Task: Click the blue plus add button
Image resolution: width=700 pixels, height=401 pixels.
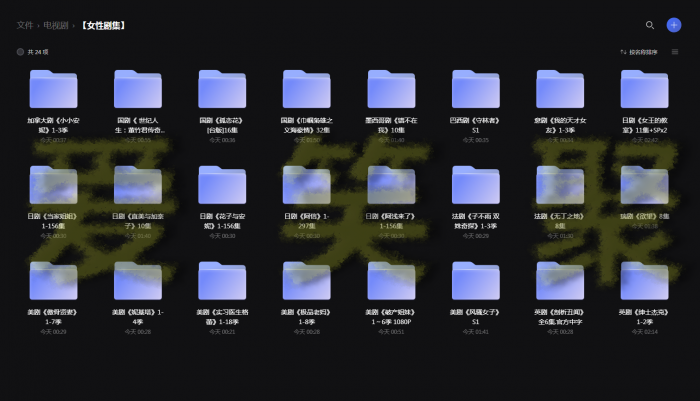Action: 674,25
